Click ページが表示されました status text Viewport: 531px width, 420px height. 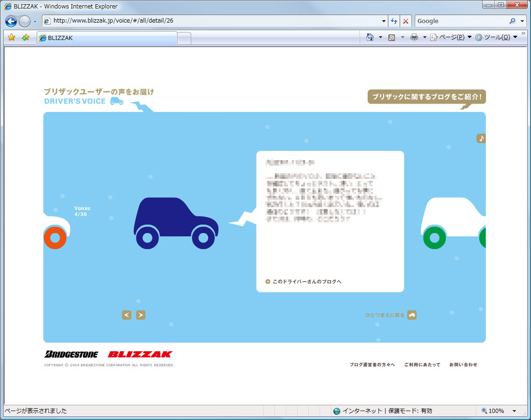tap(36, 411)
